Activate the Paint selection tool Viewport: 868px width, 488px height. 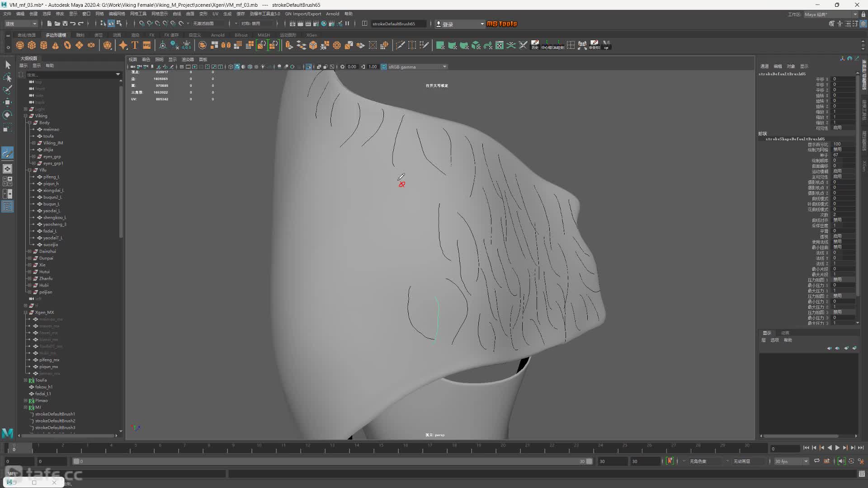click(x=8, y=90)
